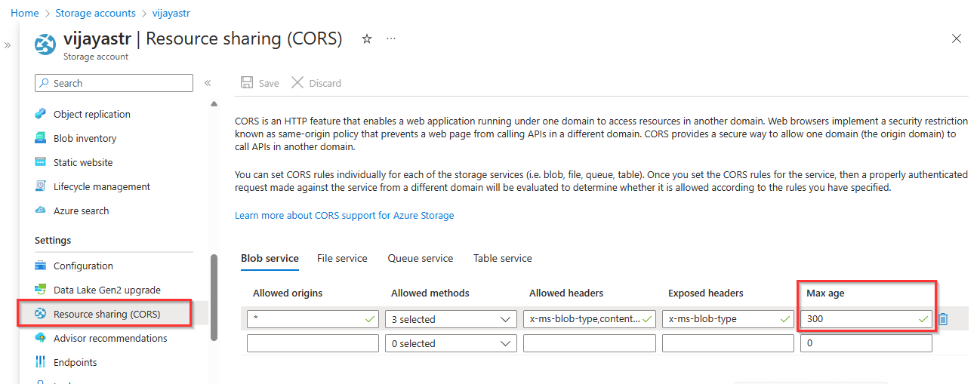Open Configuration menu item
The height and width of the screenshot is (384, 980).
[83, 266]
